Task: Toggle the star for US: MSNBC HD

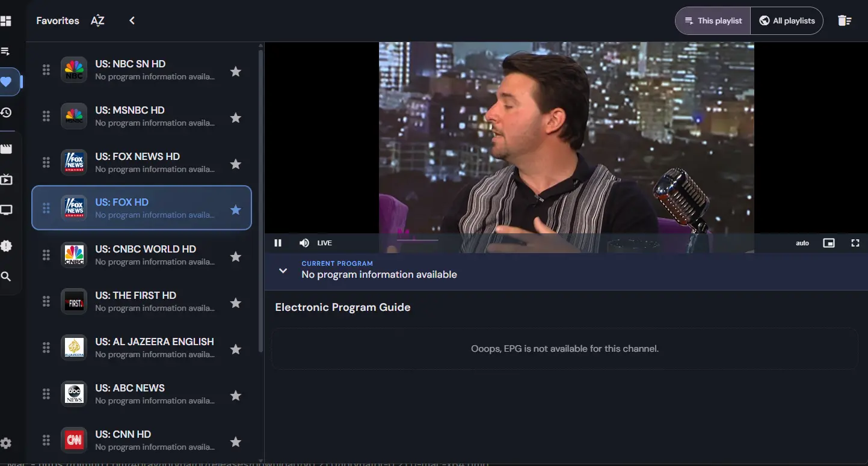Action: [x=236, y=118]
